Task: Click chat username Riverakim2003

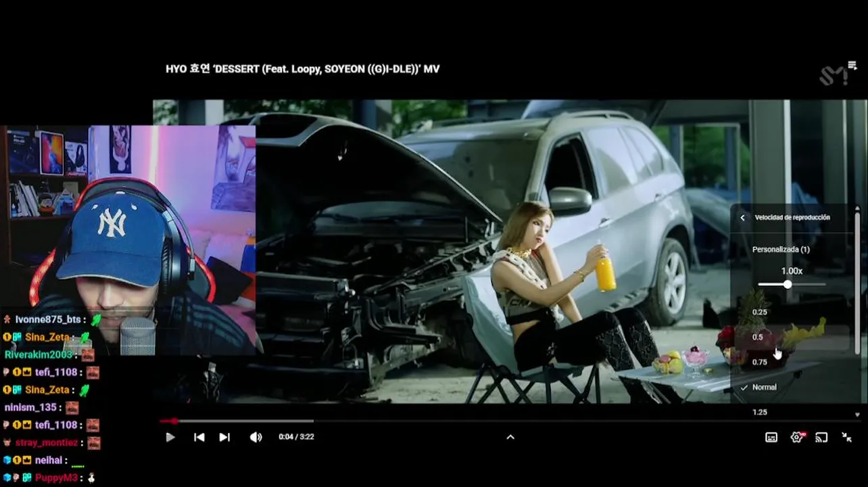Action: click(39, 354)
